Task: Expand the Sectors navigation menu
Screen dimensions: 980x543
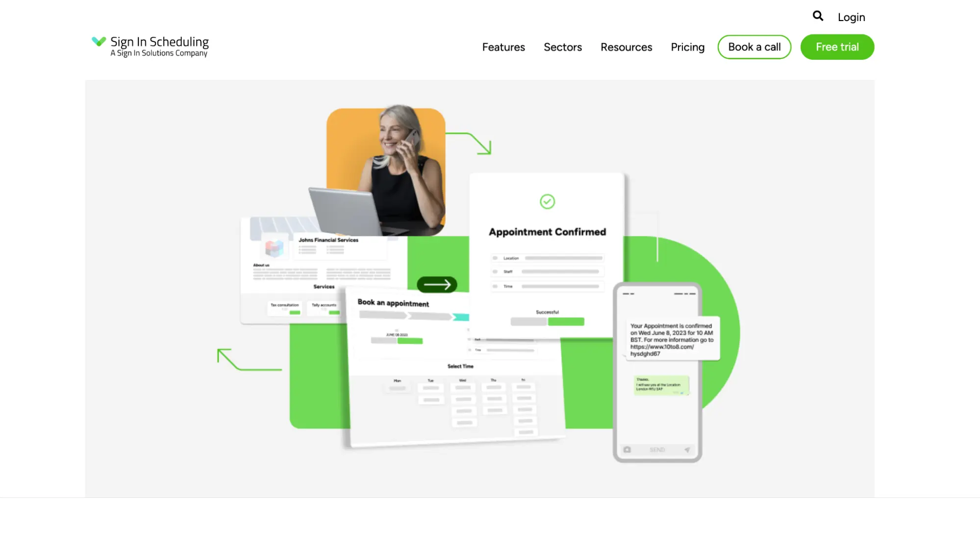Action: coord(563,47)
